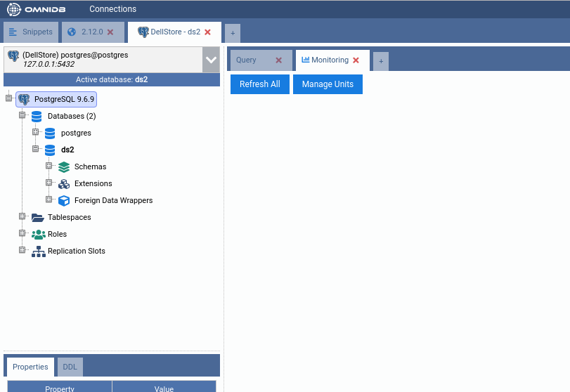
Task: Close the DellStore - ds2 connection tab
Action: tap(207, 32)
